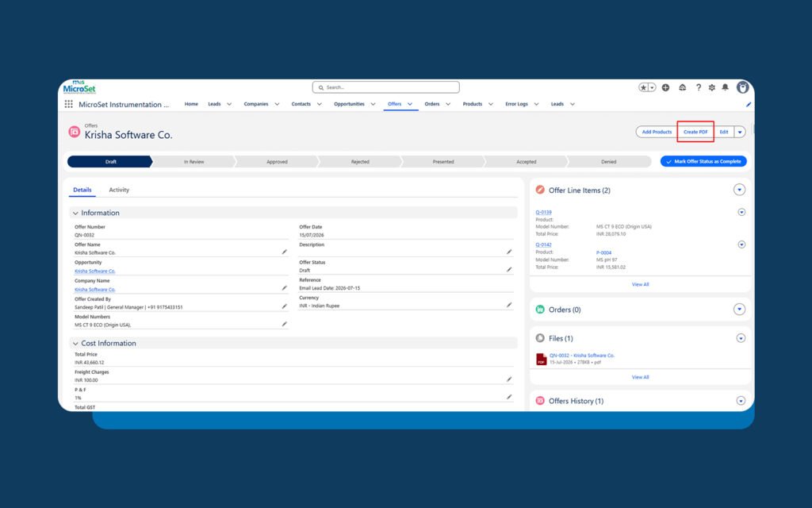
Task: Click the Orders panel icon
Action: 540,310
